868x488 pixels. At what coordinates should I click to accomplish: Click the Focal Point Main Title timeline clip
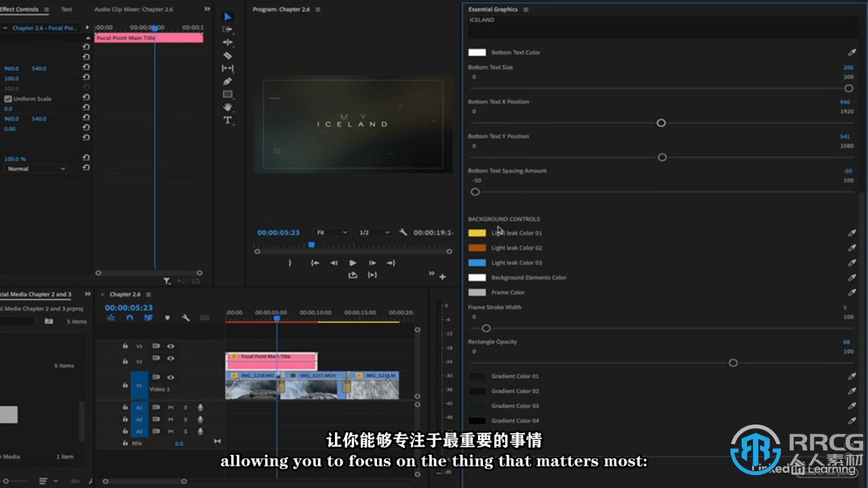pyautogui.click(x=271, y=361)
